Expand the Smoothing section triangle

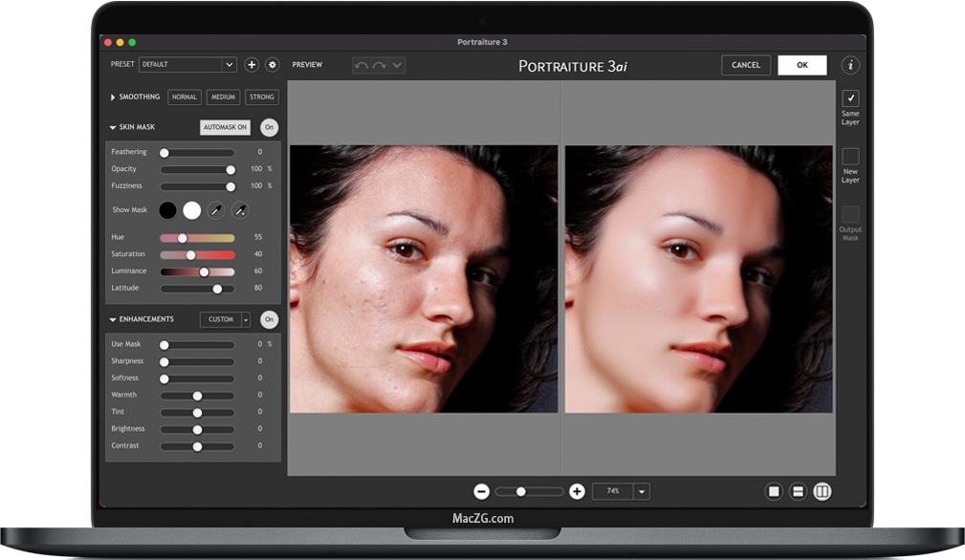tap(113, 97)
